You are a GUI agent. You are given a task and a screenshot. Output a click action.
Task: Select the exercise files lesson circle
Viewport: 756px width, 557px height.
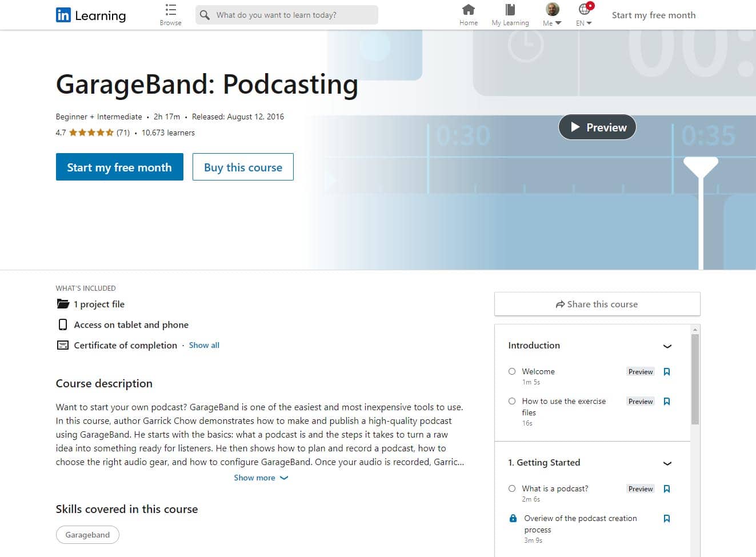(512, 401)
